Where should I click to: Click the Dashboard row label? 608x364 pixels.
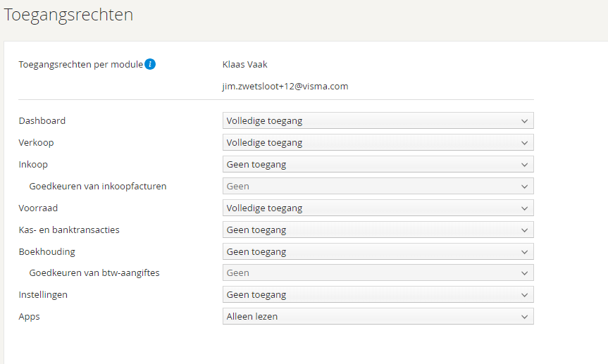coord(42,120)
